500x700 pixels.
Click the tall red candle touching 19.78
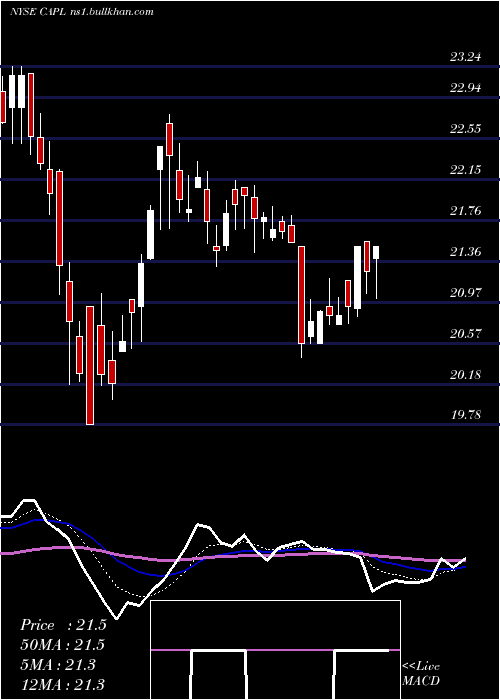[90, 365]
